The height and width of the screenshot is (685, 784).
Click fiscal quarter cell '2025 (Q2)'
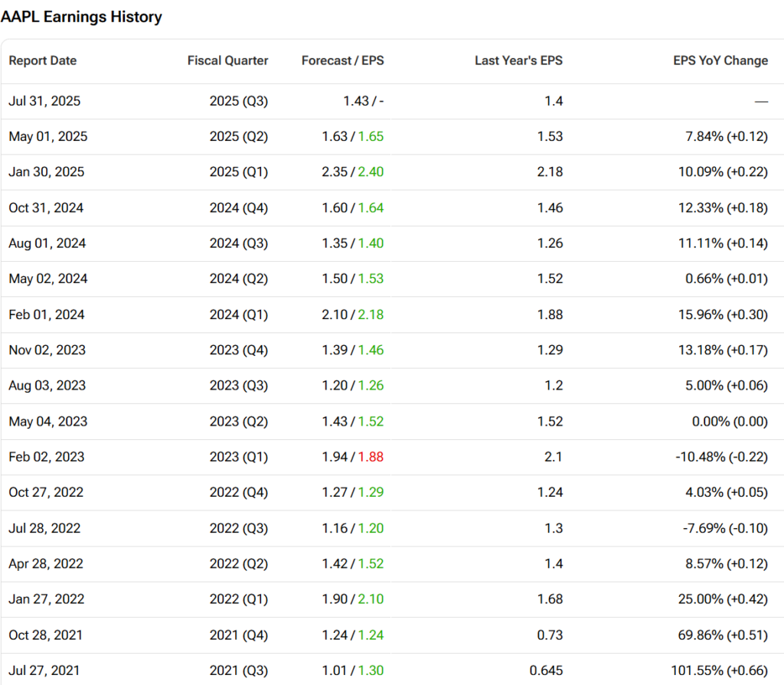pos(239,136)
